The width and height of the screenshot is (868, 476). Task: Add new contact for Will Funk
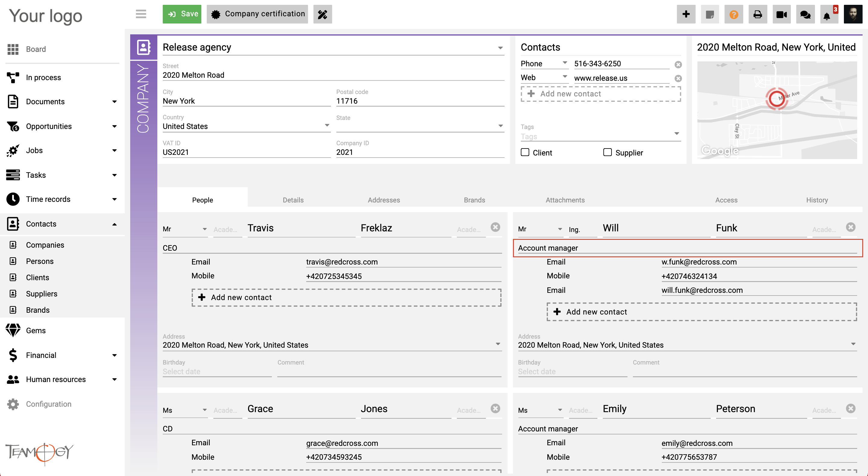tap(702, 312)
